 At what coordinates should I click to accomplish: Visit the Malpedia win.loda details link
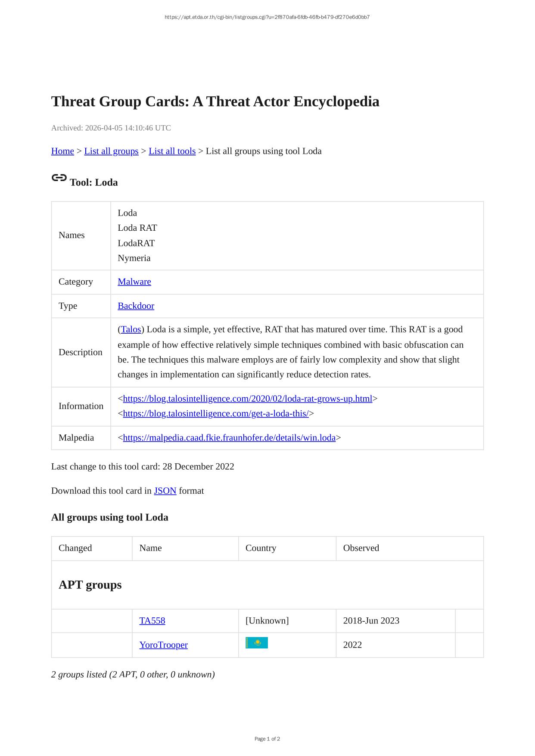point(229,438)
